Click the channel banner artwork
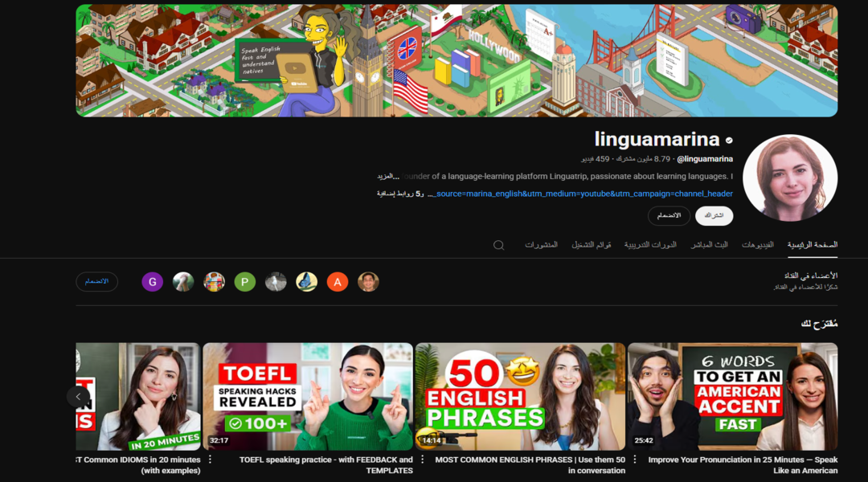 [x=457, y=61]
